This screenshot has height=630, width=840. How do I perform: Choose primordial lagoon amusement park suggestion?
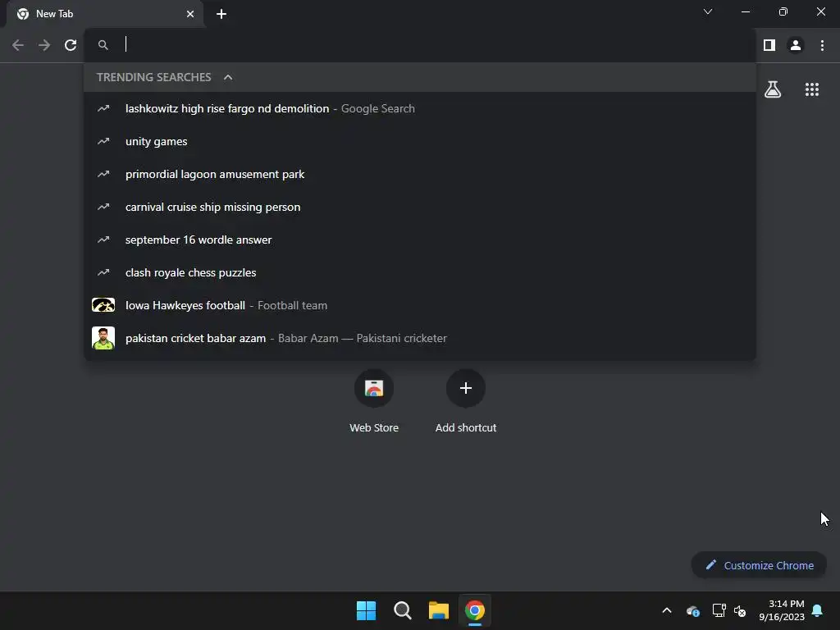pyautogui.click(x=420, y=174)
